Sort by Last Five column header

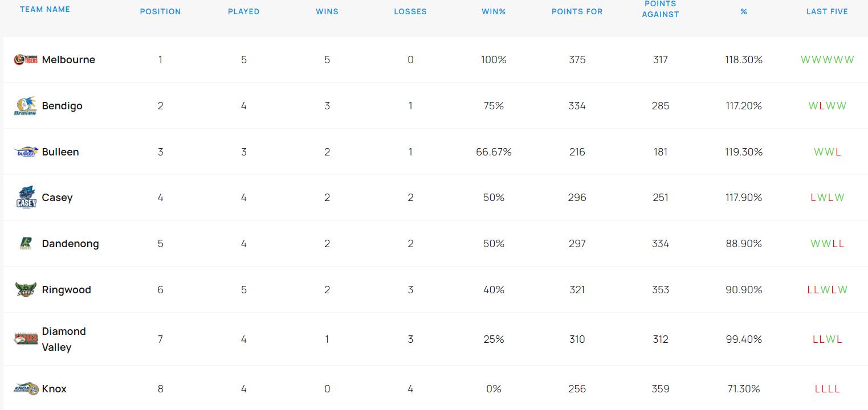[x=827, y=11]
